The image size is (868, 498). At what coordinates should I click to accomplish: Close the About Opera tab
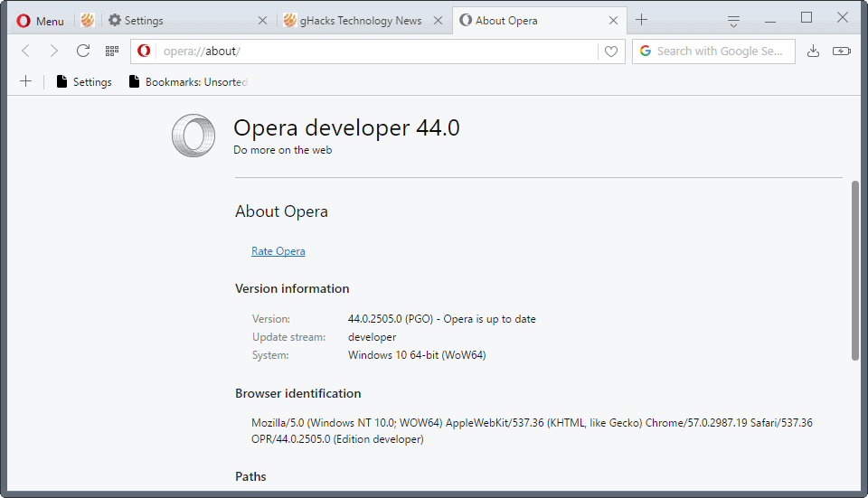[613, 21]
